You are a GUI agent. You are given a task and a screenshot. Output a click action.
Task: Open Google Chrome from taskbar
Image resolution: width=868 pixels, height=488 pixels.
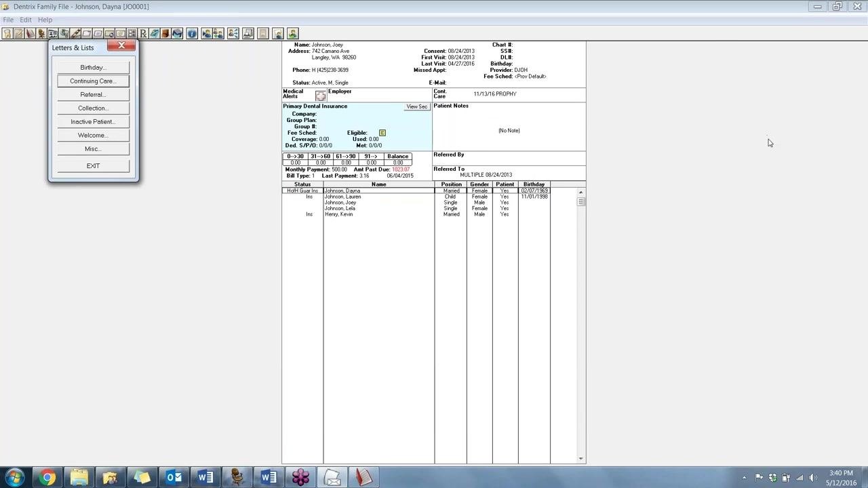click(47, 477)
